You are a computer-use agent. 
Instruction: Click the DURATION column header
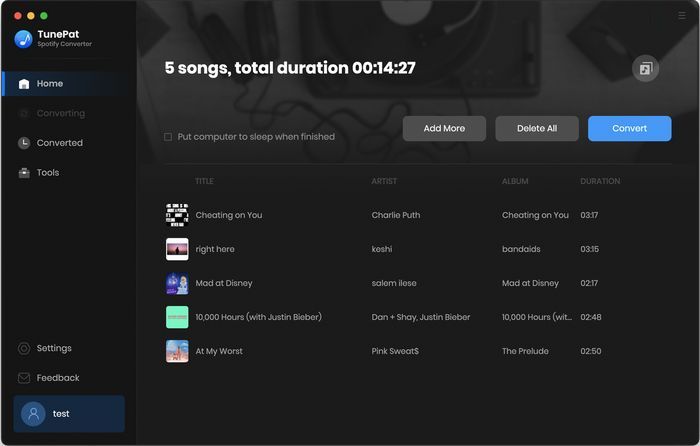tap(600, 181)
